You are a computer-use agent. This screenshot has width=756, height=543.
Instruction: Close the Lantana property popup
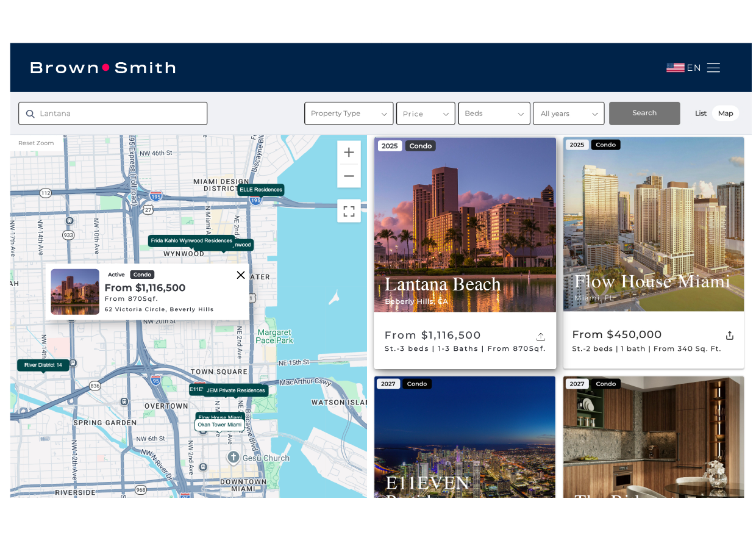tap(241, 275)
